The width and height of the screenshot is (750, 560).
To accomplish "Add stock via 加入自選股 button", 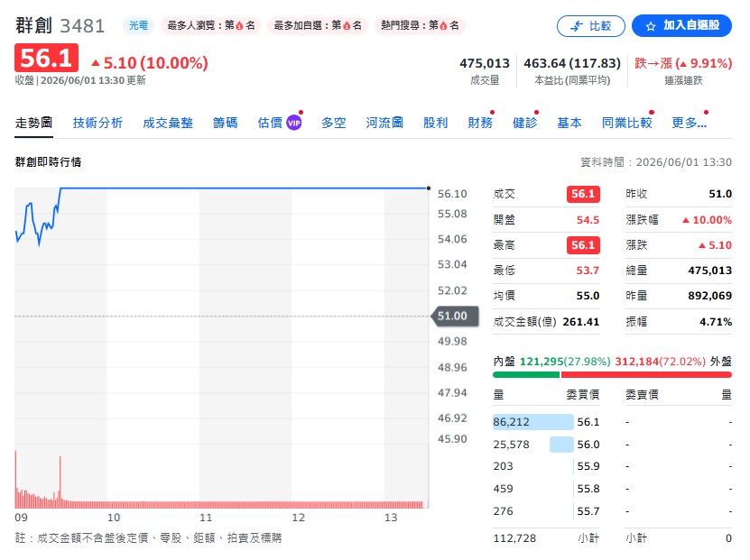I will pos(681,26).
